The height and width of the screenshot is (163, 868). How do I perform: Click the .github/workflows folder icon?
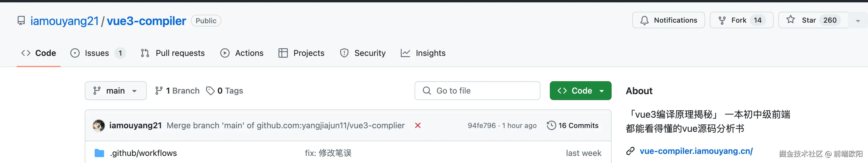pyautogui.click(x=99, y=153)
